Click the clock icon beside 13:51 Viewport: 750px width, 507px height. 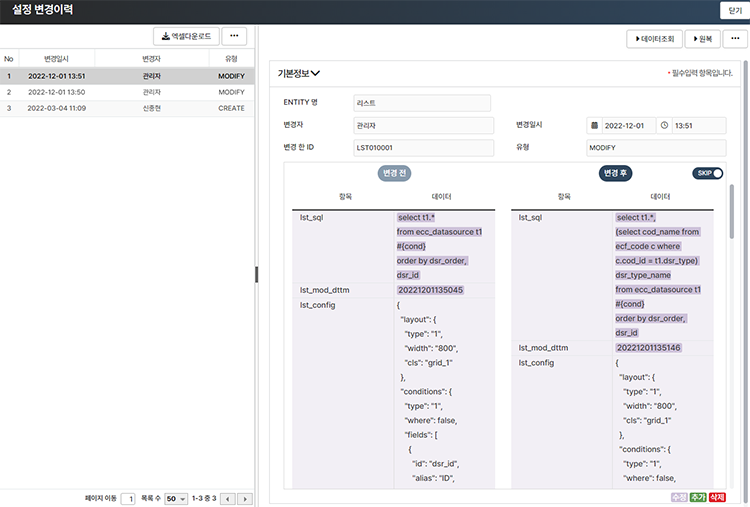pyautogui.click(x=665, y=126)
